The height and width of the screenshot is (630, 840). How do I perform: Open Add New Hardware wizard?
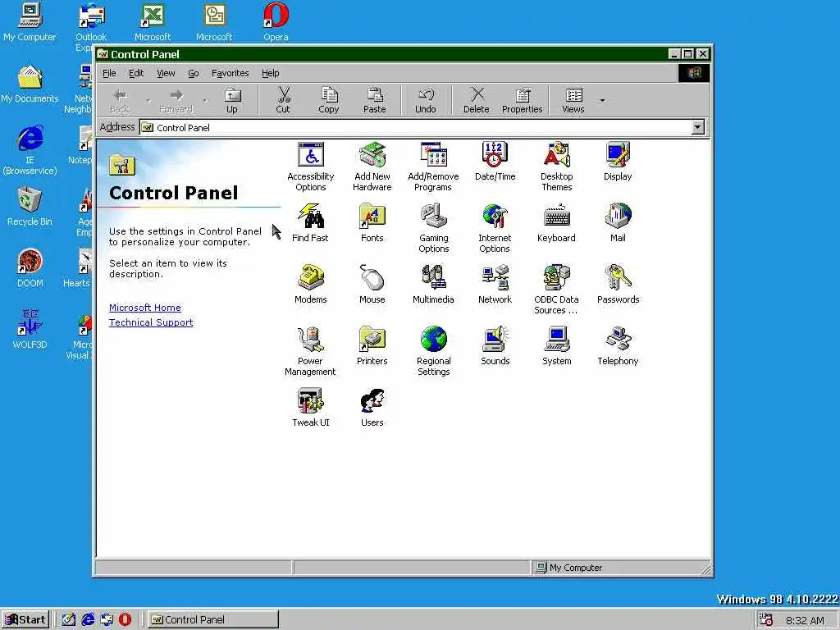[x=372, y=166]
